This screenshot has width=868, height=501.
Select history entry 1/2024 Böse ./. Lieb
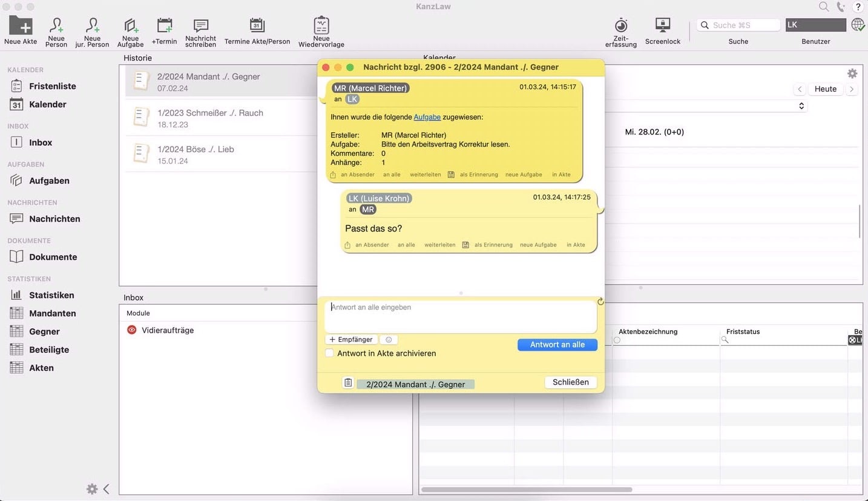tap(220, 154)
